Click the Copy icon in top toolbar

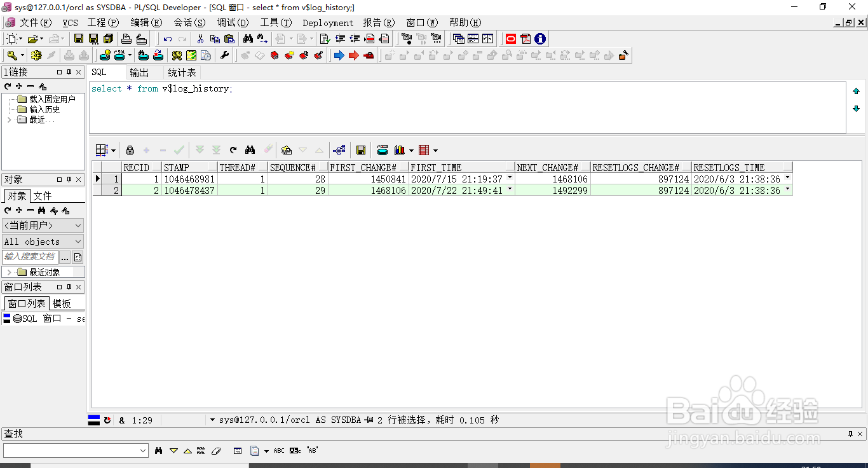(215, 39)
